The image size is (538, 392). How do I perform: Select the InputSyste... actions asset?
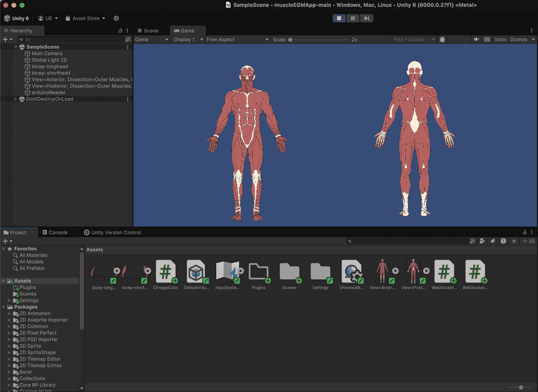[x=227, y=275]
